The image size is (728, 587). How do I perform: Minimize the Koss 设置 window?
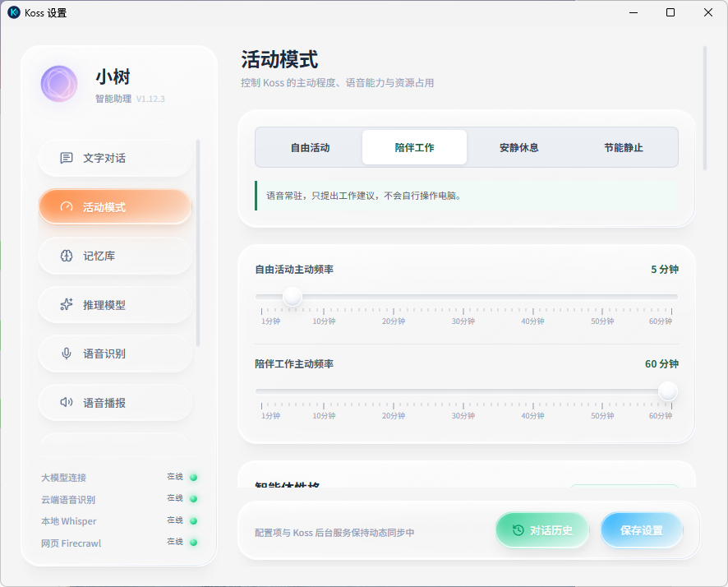point(634,12)
